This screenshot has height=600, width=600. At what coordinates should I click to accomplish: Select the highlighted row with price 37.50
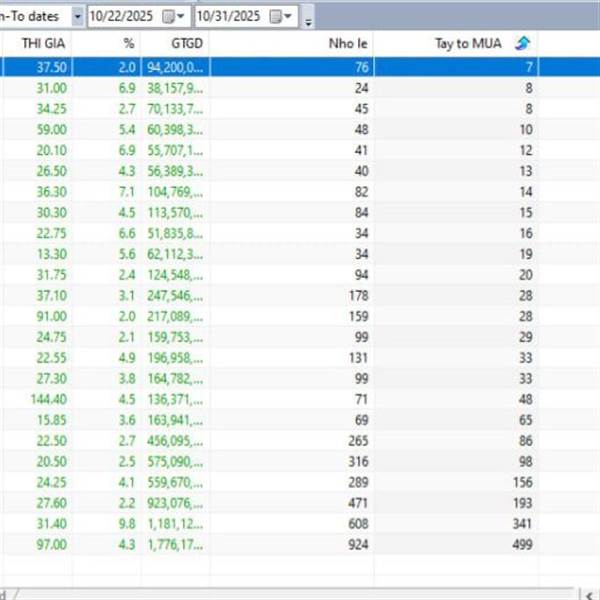pyautogui.click(x=300, y=67)
